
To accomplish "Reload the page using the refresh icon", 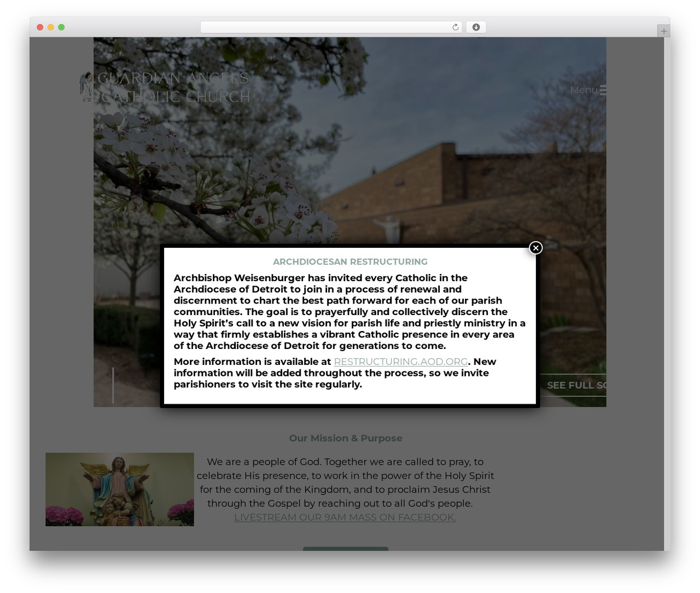I will click(x=455, y=27).
